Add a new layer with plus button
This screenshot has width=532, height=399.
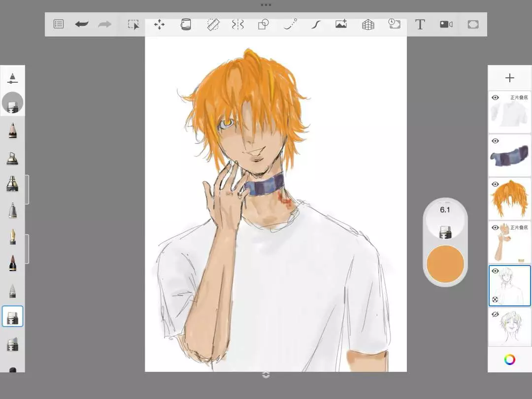tap(509, 78)
